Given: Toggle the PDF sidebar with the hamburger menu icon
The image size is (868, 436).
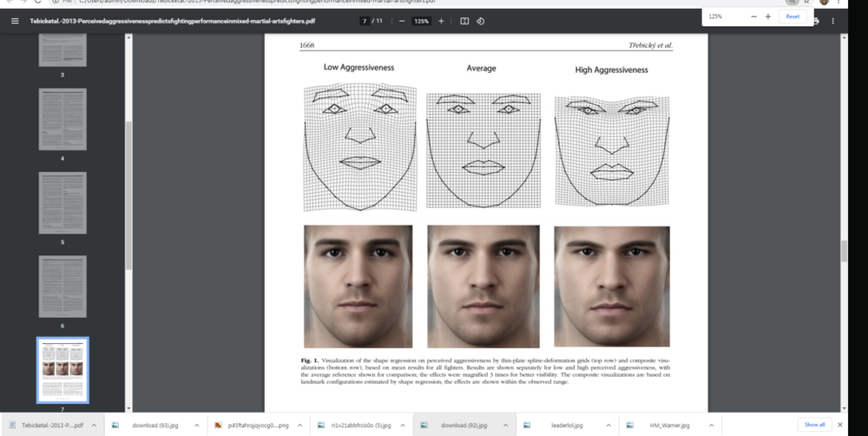Looking at the screenshot, I should click(x=15, y=21).
